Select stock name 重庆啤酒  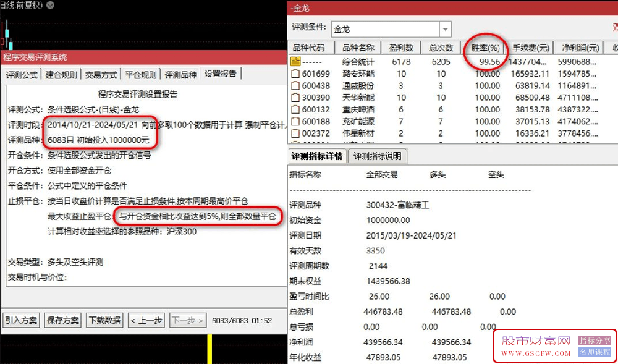(x=358, y=109)
